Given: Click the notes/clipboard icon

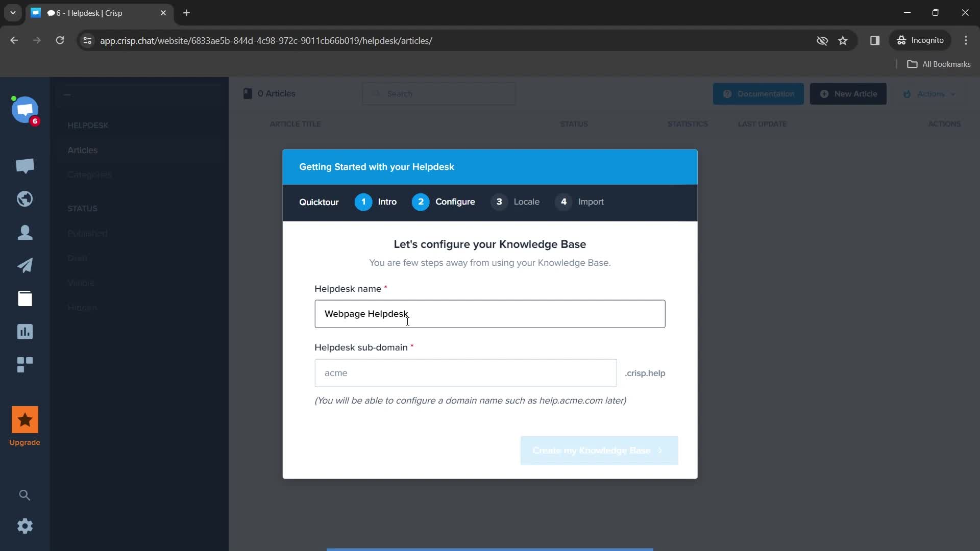Looking at the screenshot, I should [25, 298].
